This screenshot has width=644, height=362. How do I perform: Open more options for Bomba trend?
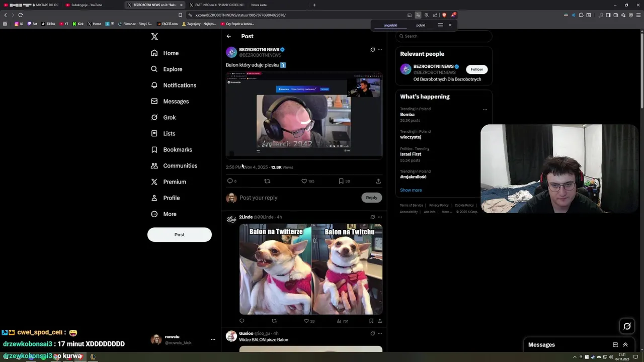pos(485,110)
